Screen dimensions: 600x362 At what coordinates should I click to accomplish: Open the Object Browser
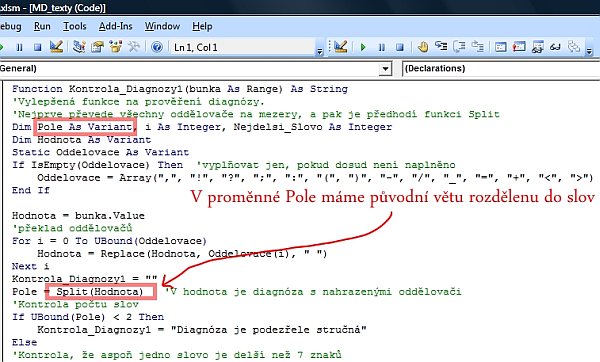tap(116, 47)
